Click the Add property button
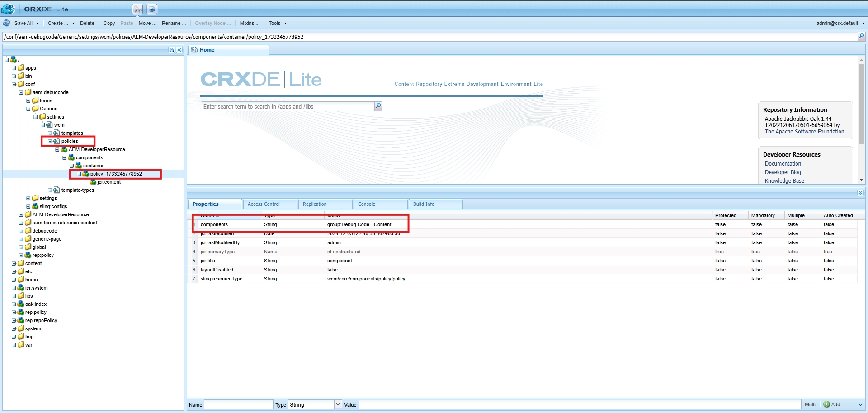The width and height of the screenshot is (868, 413). tap(832, 404)
